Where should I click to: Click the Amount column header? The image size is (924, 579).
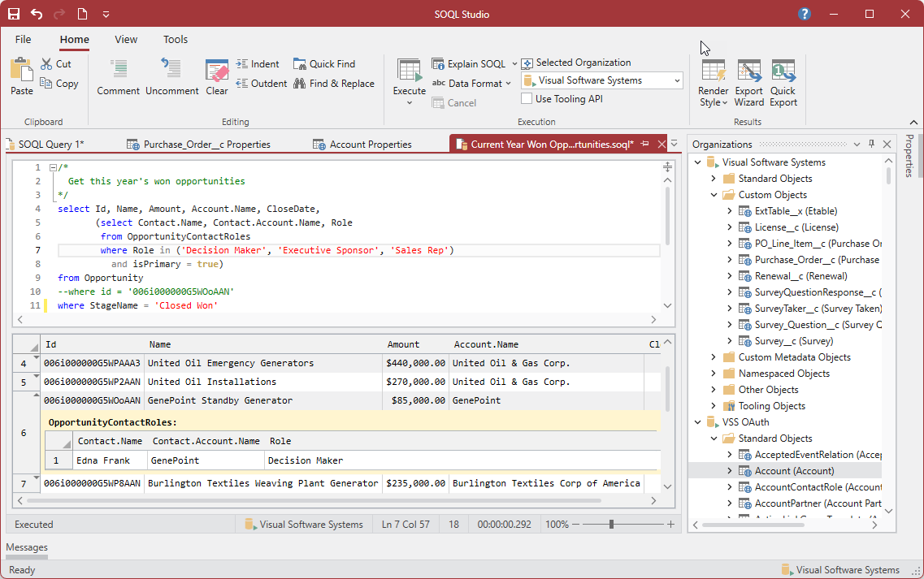point(403,344)
